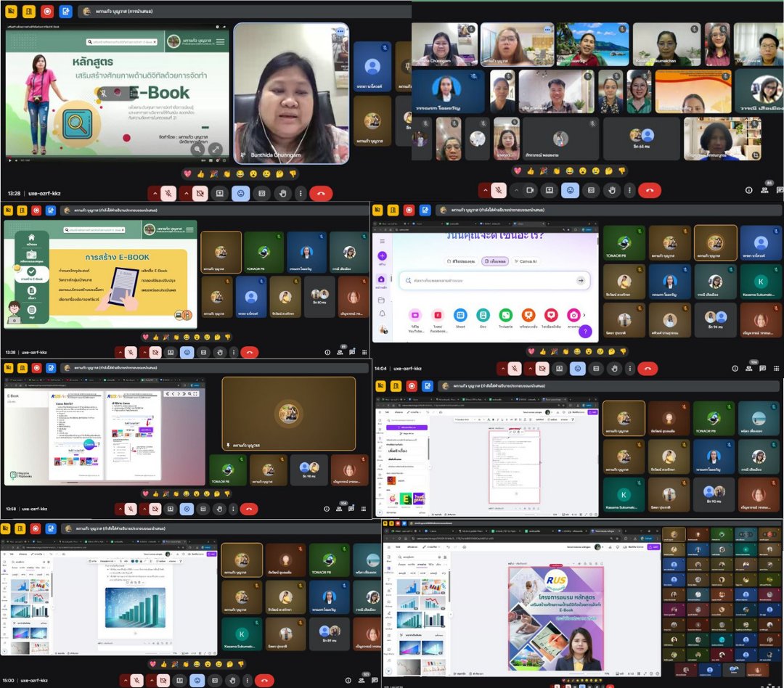
Task: Send thumbs-down reaction in the 65-others gallery meeting
Action: (x=622, y=171)
